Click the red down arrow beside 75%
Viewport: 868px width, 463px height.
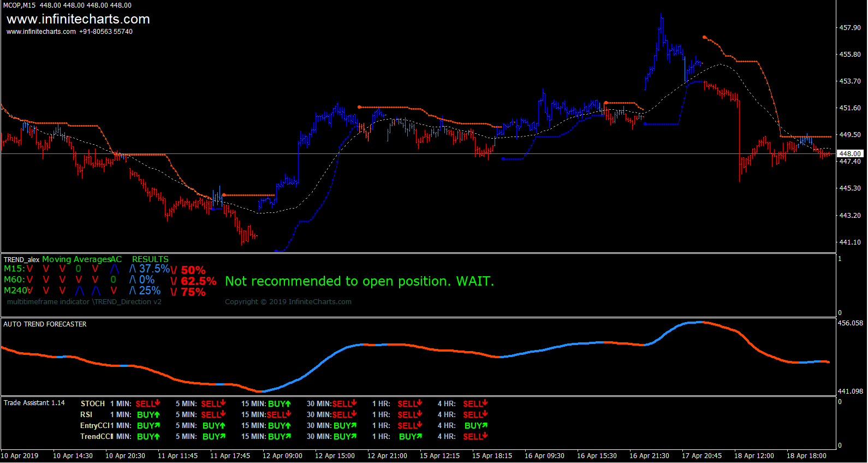click(174, 292)
